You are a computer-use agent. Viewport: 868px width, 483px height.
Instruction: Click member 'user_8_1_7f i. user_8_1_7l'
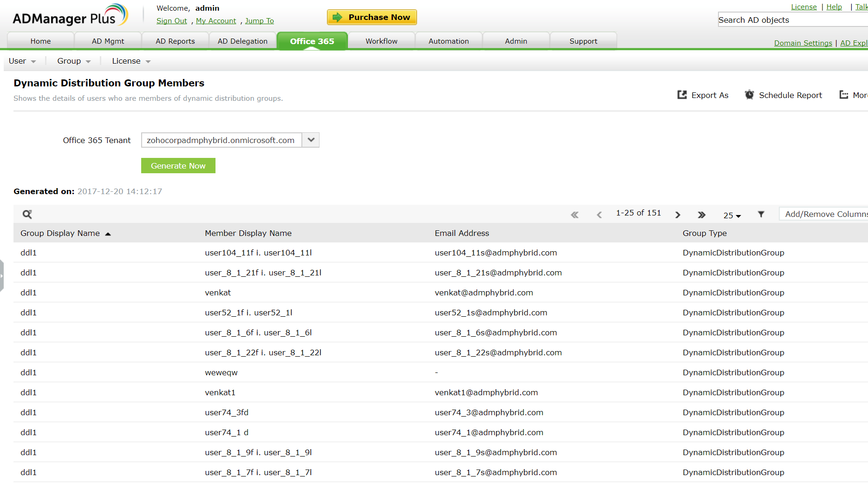[x=258, y=472]
